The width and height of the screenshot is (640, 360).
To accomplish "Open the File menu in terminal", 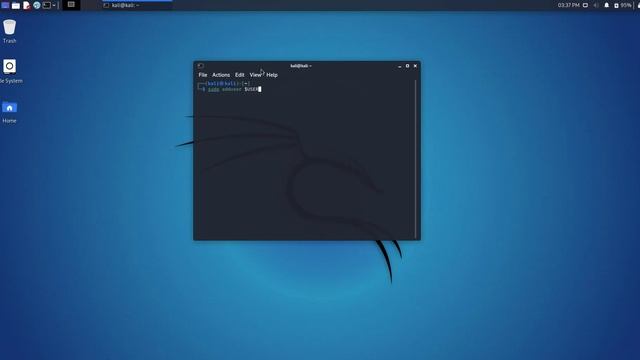I will click(x=203, y=75).
